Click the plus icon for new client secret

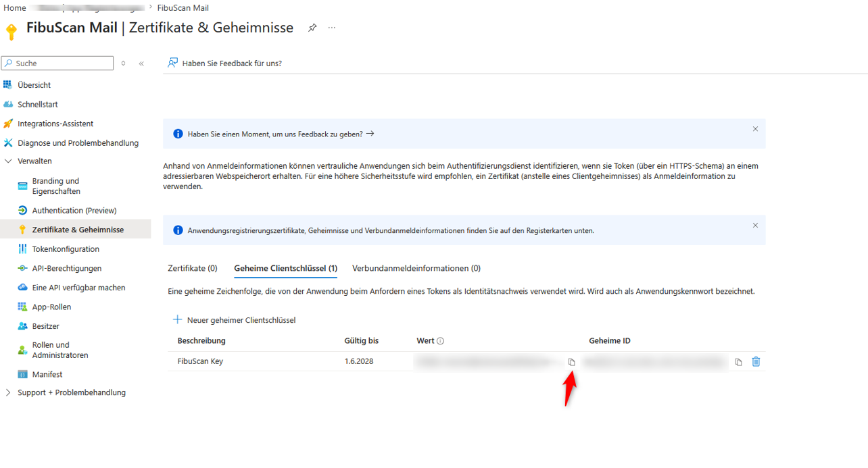click(178, 320)
